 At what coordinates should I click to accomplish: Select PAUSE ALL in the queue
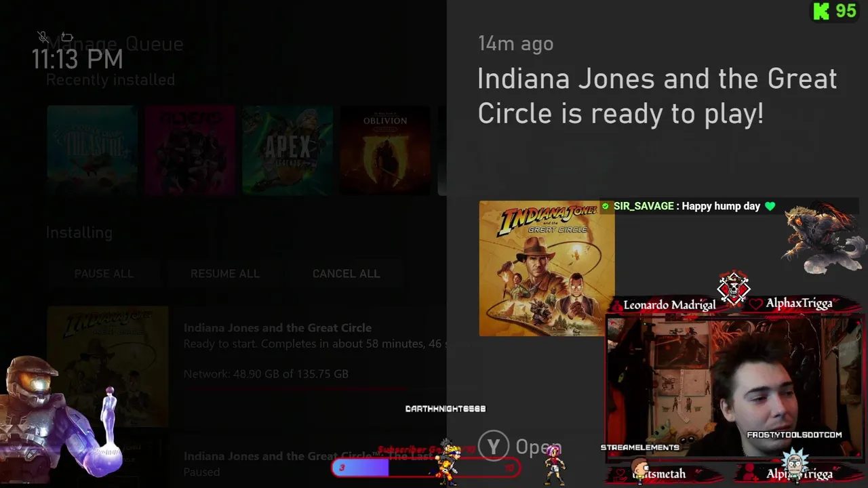104,274
